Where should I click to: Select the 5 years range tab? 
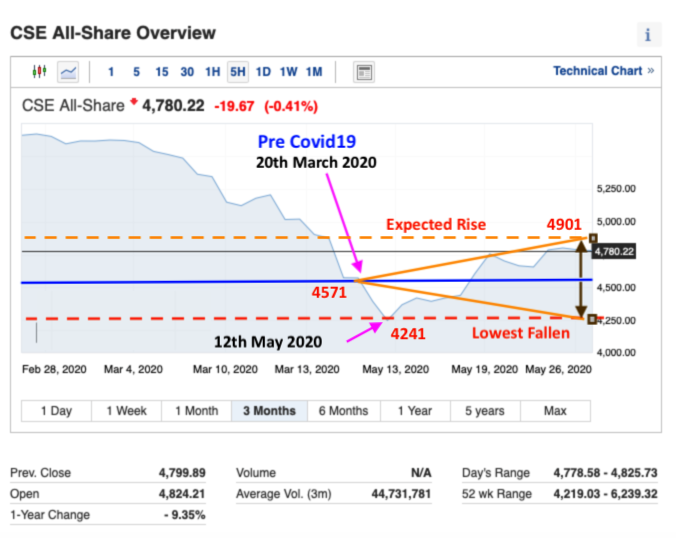pyautogui.click(x=485, y=411)
